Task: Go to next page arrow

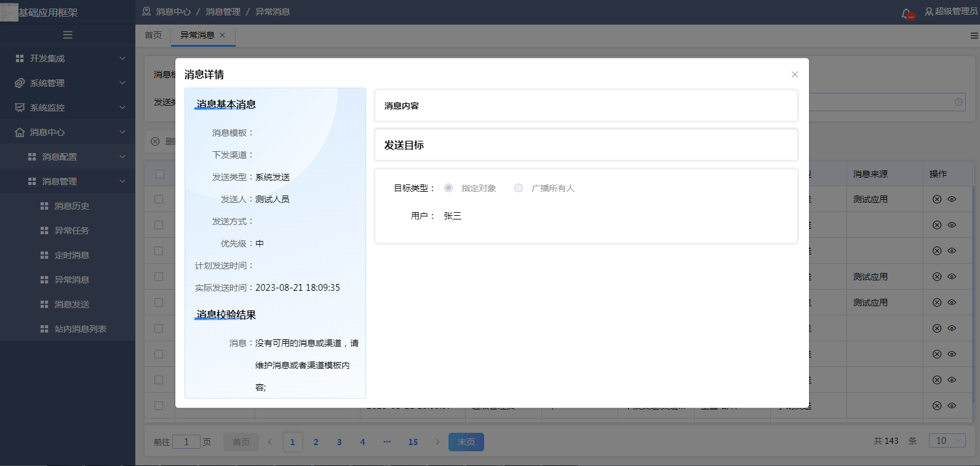Action: point(437,441)
